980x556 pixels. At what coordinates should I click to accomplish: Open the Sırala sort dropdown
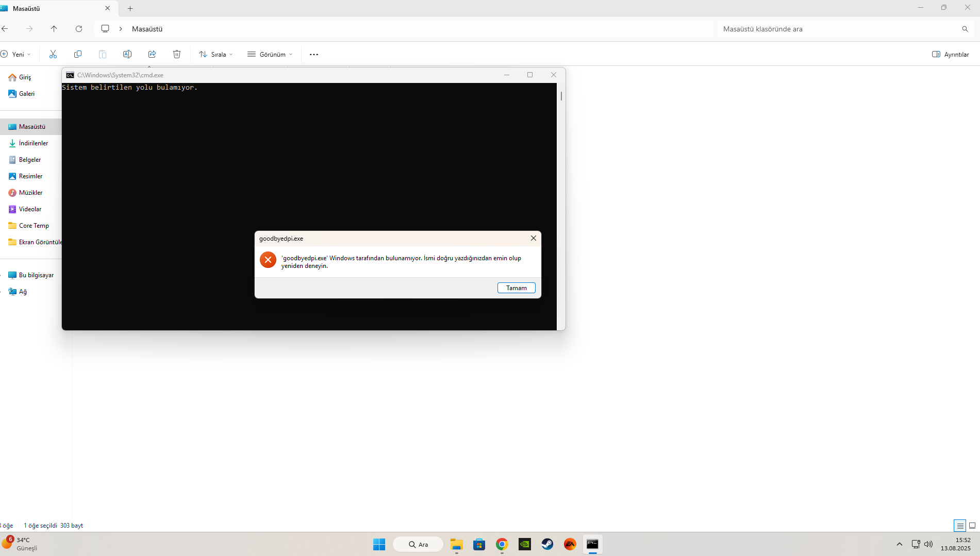(216, 54)
